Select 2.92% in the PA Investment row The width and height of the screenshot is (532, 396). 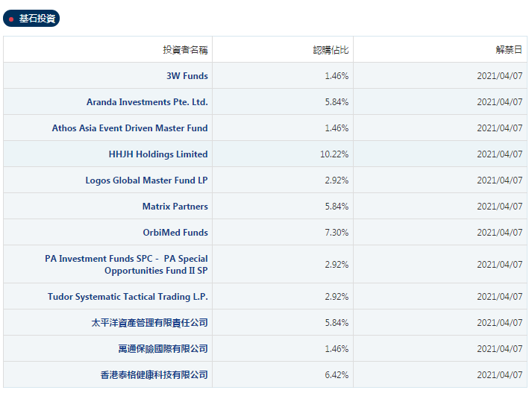[x=337, y=265]
